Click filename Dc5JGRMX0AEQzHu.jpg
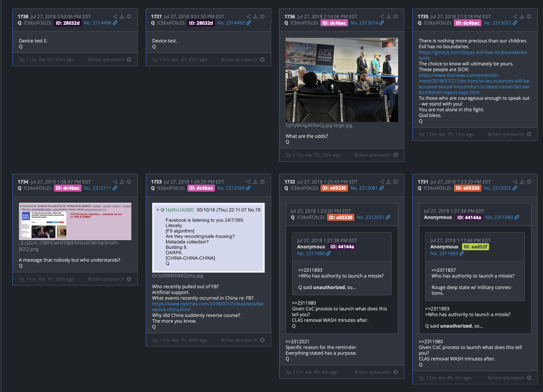The width and height of the screenshot is (543, 392). pos(178,275)
